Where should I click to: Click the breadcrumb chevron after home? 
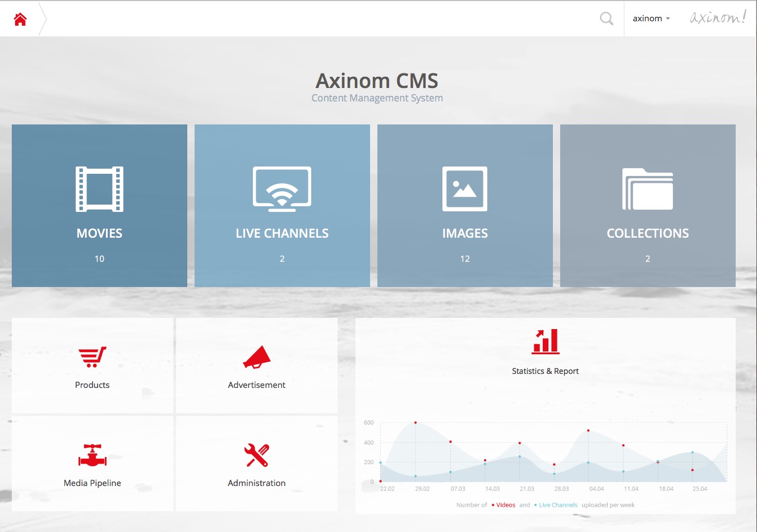[43, 19]
